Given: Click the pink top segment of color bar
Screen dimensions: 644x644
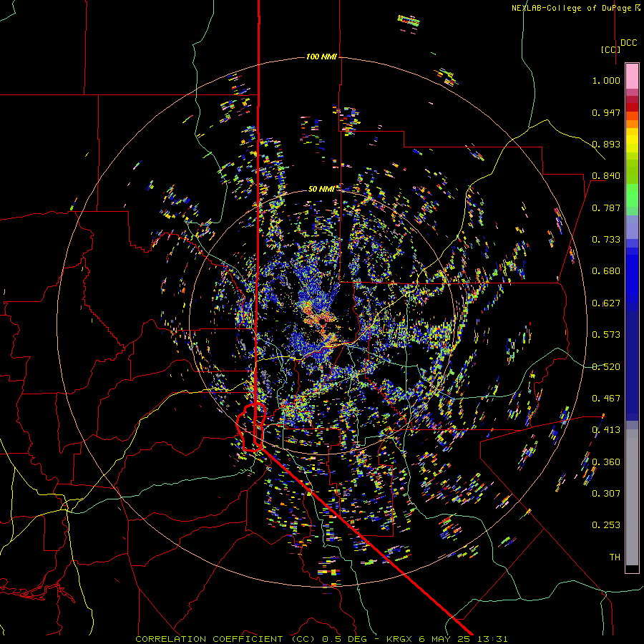Looking at the screenshot, I should click(x=632, y=77).
